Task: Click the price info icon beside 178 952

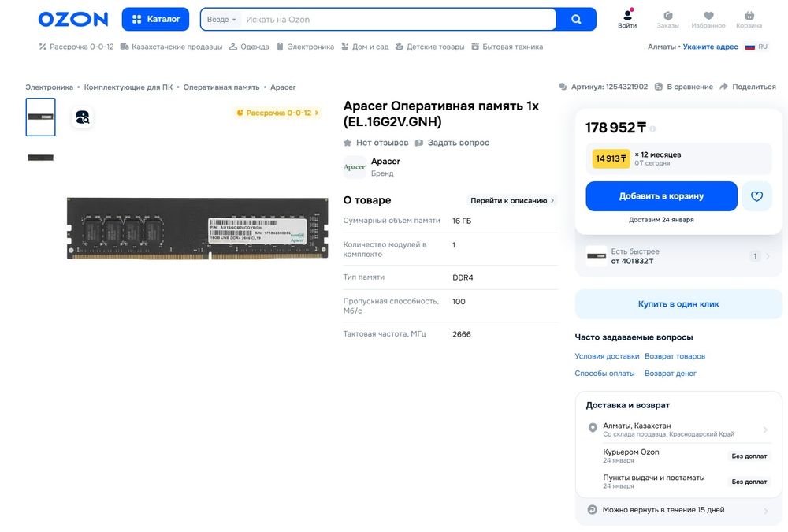Action: [x=652, y=128]
